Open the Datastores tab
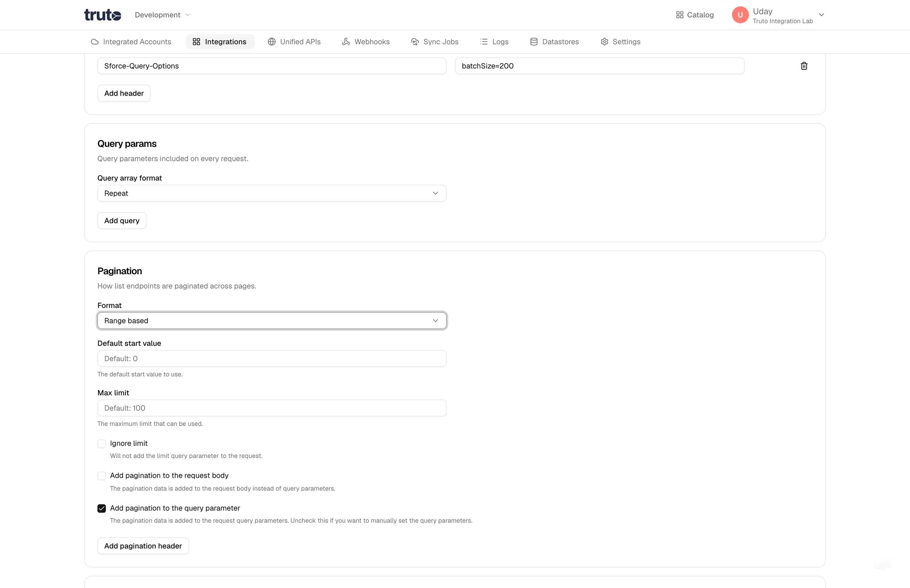This screenshot has height=588, width=910. [554, 42]
